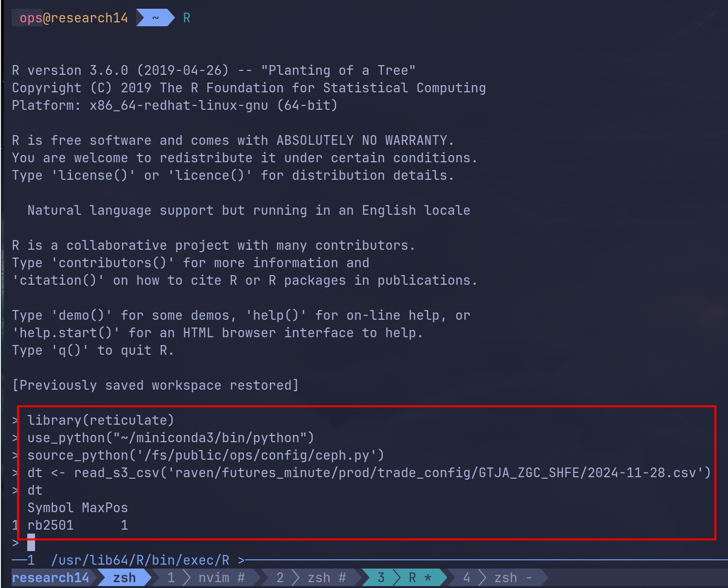Click the research14 session name in status bar

[x=51, y=578]
